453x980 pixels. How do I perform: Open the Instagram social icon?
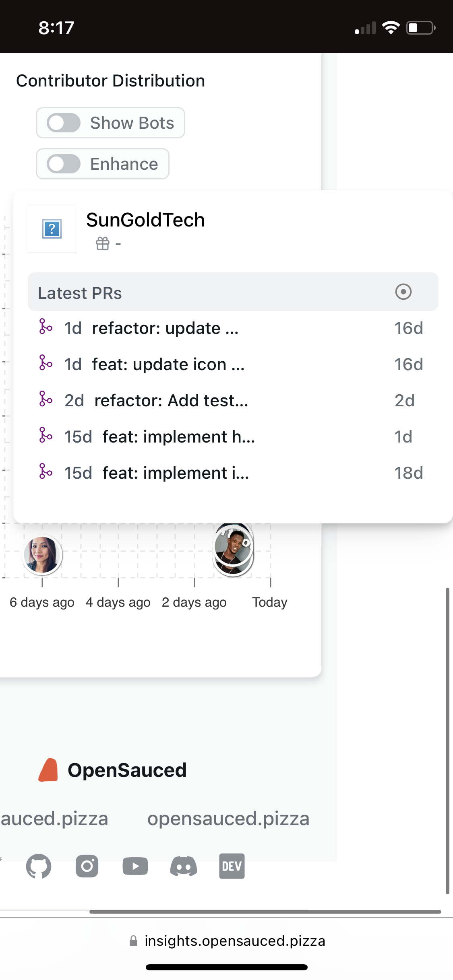click(x=87, y=866)
